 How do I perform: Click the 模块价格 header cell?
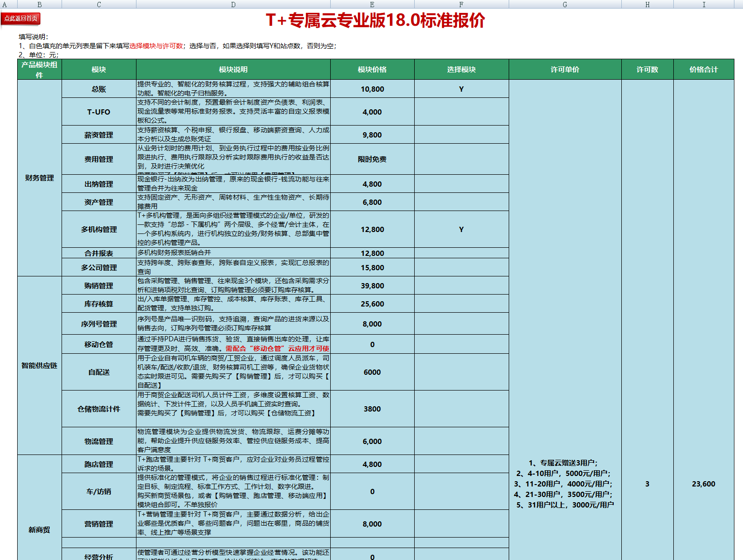point(372,69)
